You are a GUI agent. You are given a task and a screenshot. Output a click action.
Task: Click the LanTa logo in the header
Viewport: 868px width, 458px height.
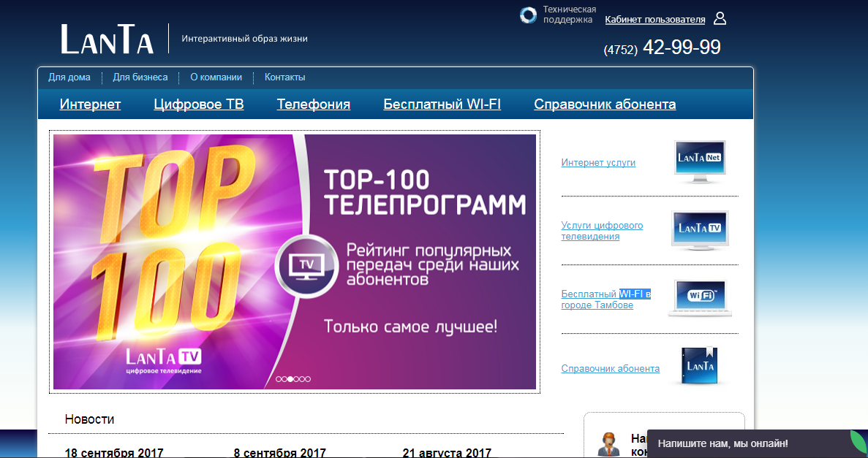click(107, 39)
